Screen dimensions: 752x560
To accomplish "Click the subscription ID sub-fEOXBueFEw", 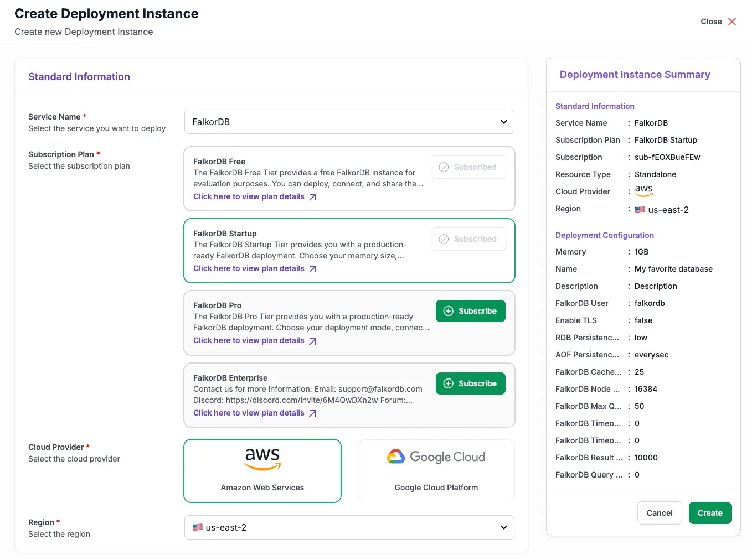I will tap(667, 157).
